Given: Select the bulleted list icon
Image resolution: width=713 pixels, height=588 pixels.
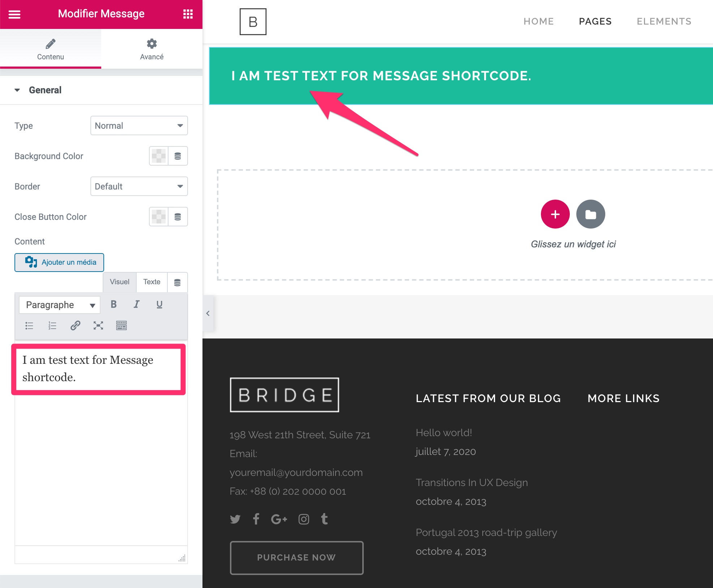Looking at the screenshot, I should (29, 325).
